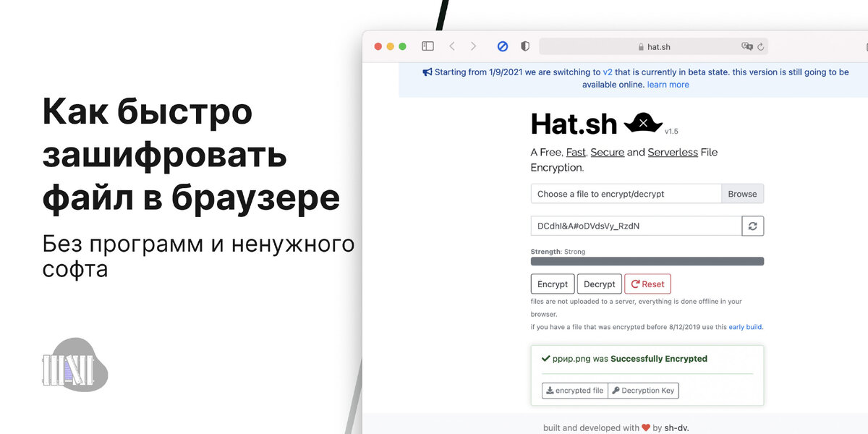
Task: Open the v2 link in the banner
Action: click(x=608, y=72)
